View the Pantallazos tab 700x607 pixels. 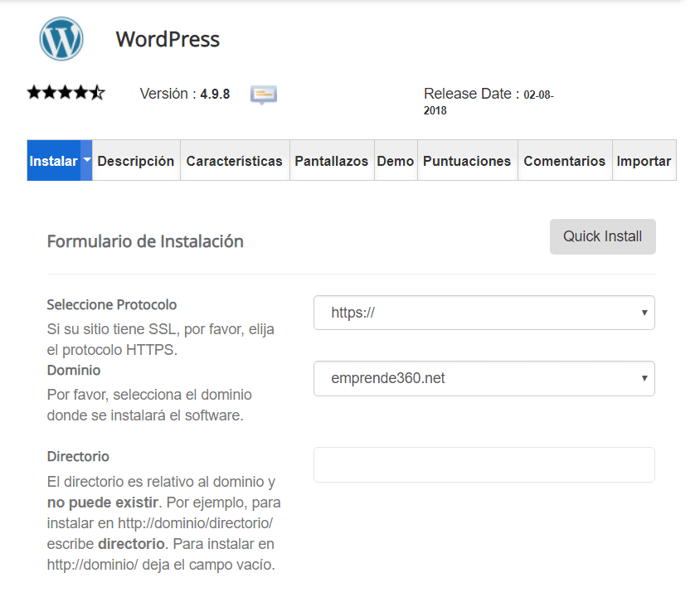[331, 161]
